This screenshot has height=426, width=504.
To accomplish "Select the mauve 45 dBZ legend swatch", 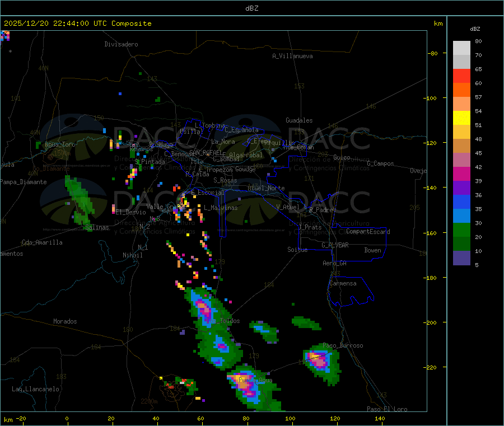I will click(461, 160).
